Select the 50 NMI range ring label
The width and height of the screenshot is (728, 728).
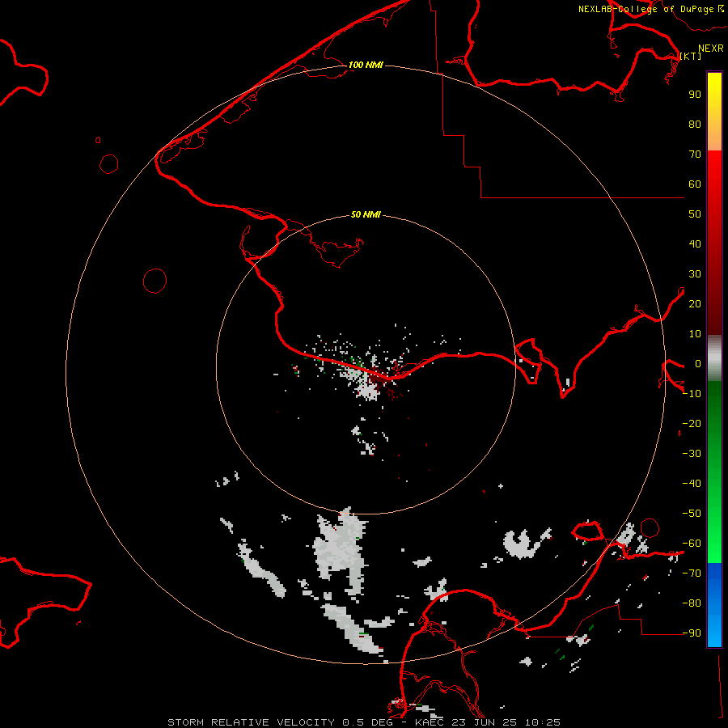point(366,214)
